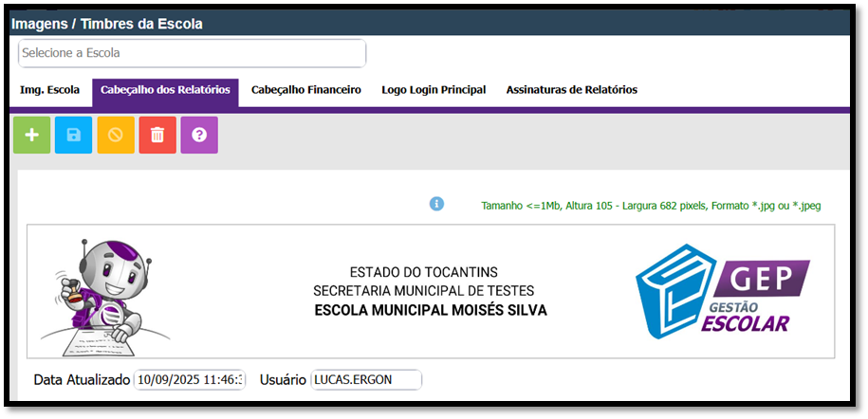The height and width of the screenshot is (419, 868).
Task: Click the Usuário field showing LUCAS.ERGON
Action: tap(366, 380)
